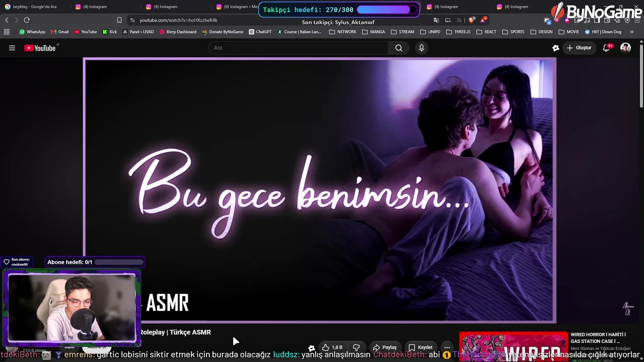Expand the MOVIE bookmark folder
The height and width of the screenshot is (362, 644).
pyautogui.click(x=569, y=32)
